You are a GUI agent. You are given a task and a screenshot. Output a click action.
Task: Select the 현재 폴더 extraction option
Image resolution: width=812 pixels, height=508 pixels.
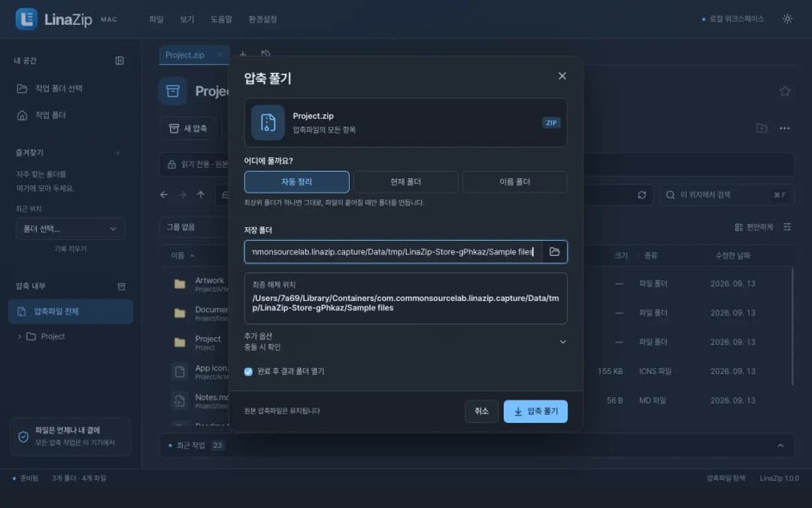(x=405, y=182)
